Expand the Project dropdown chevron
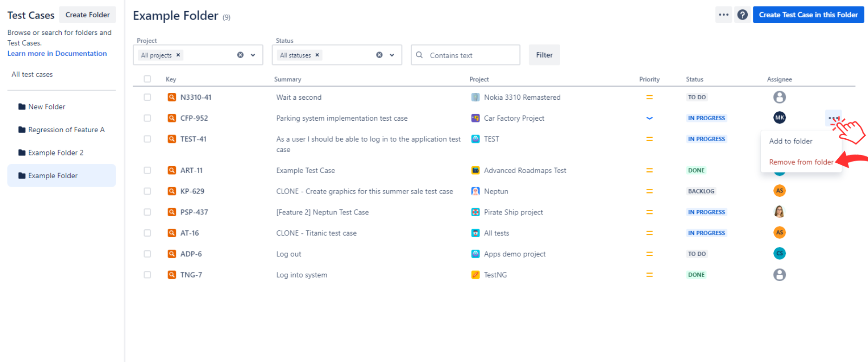868x362 pixels. pyautogui.click(x=253, y=55)
